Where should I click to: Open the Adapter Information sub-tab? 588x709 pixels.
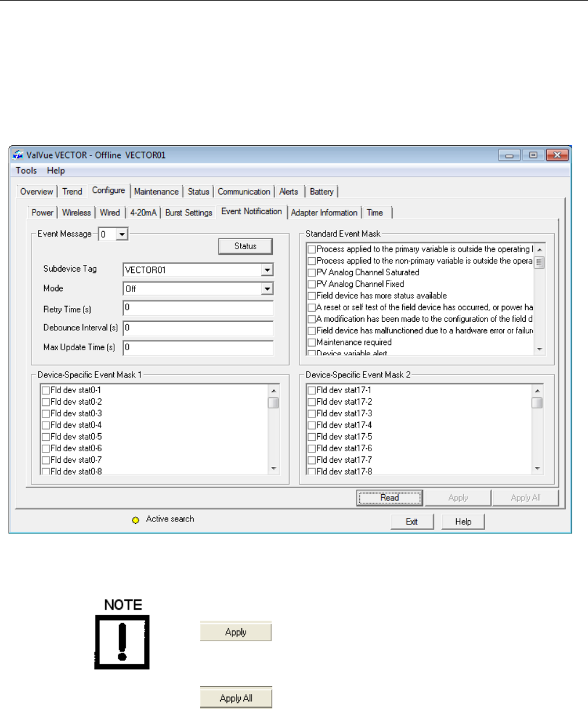[324, 212]
